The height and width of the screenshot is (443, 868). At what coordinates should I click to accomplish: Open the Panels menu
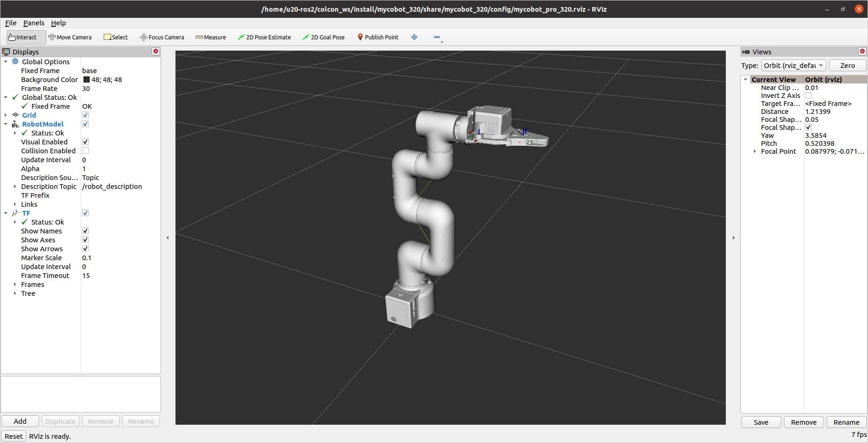[34, 23]
